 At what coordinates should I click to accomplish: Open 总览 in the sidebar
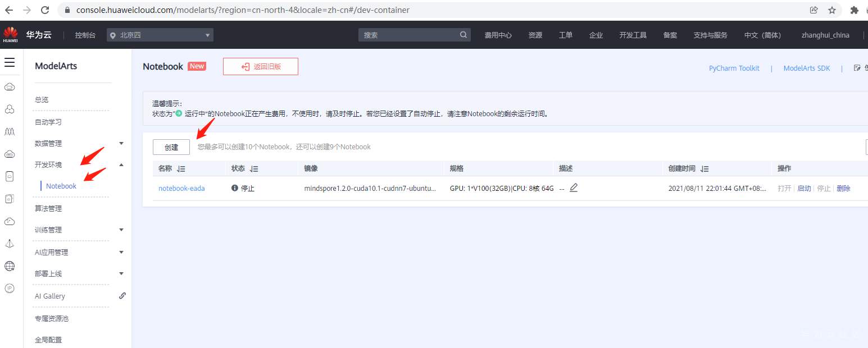[x=42, y=99]
